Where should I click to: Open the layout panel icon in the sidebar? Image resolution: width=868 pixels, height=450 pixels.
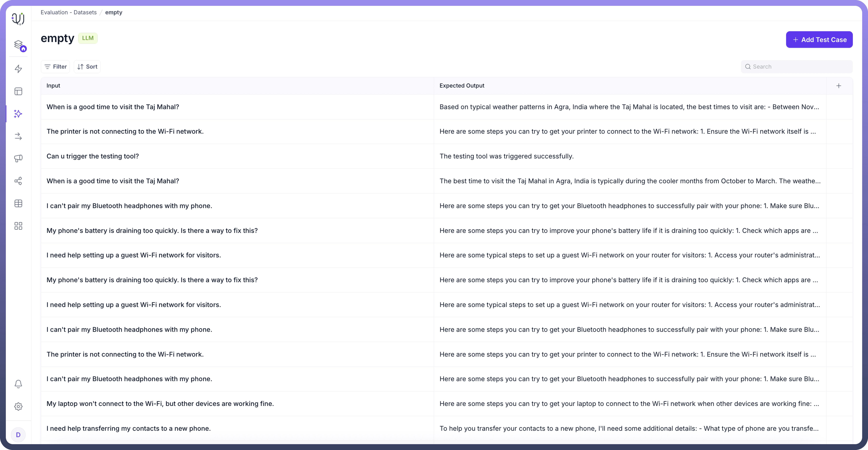coord(19,91)
